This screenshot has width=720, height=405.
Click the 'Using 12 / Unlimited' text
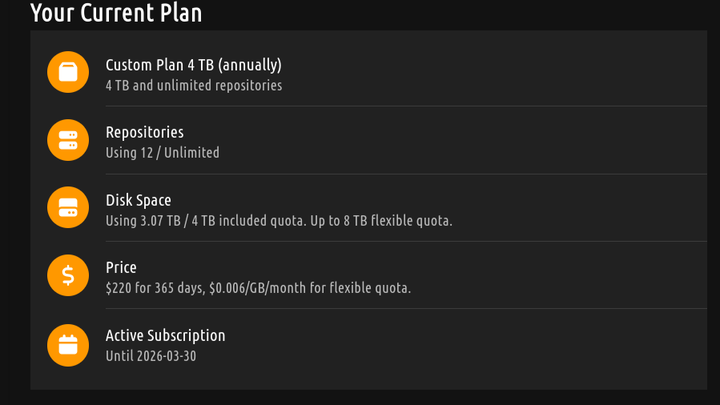pyautogui.click(x=162, y=153)
